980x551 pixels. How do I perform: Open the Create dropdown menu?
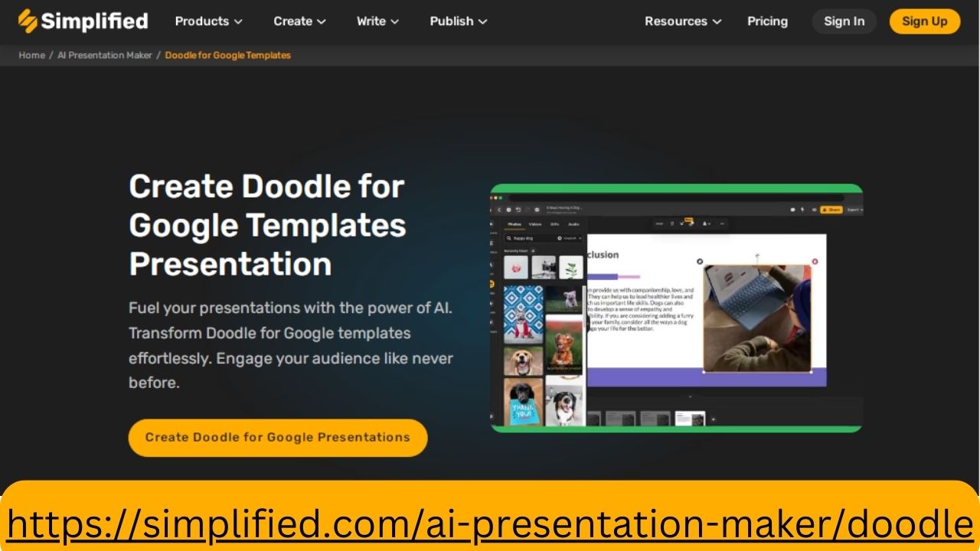coord(299,21)
